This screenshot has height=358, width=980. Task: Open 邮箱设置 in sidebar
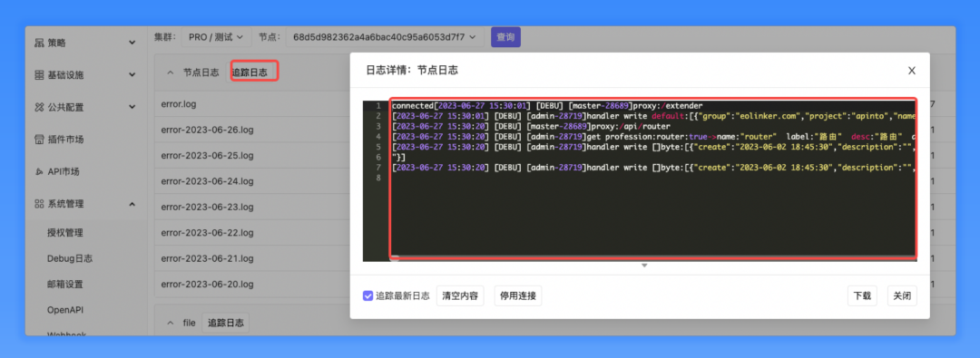65,284
